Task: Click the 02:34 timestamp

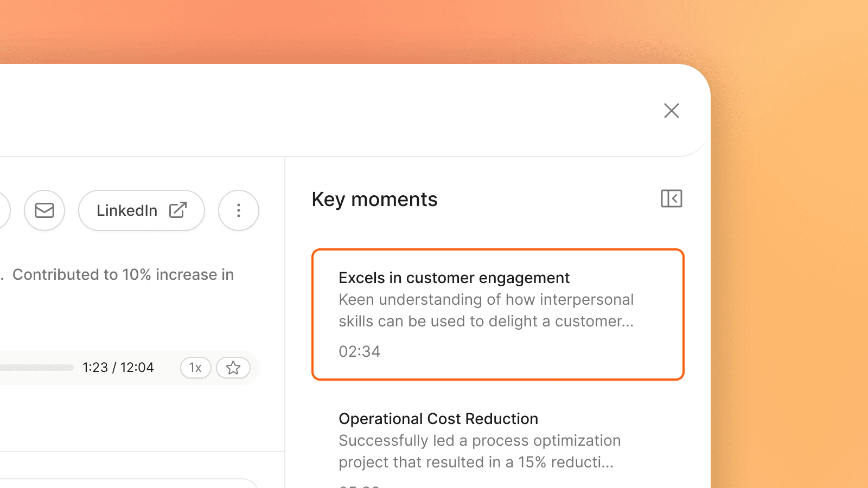Action: [360, 351]
